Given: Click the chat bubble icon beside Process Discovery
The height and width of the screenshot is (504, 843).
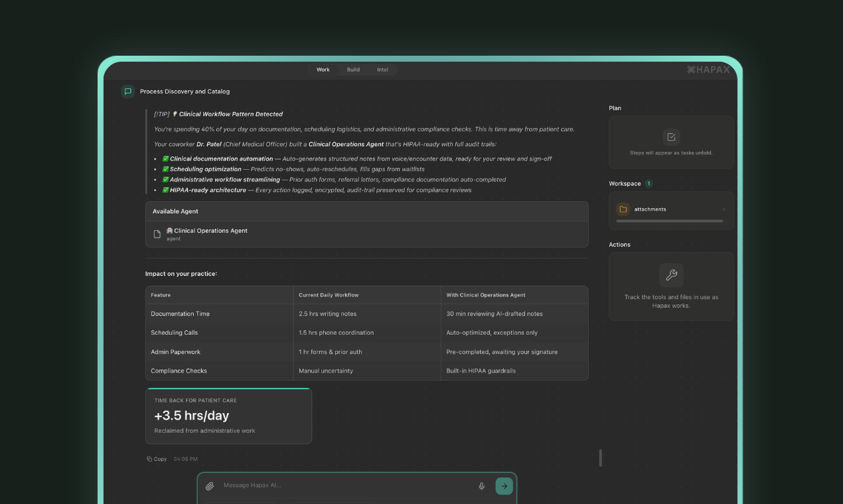Looking at the screenshot, I should click(128, 92).
